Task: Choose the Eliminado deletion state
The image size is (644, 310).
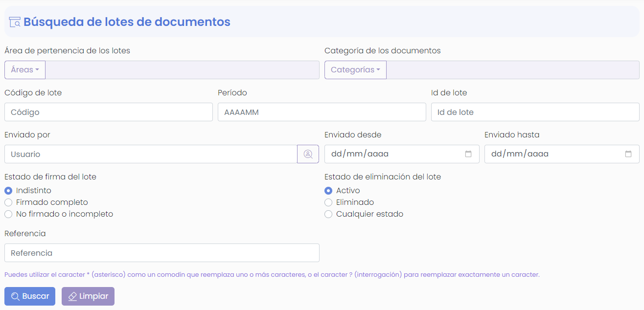Action: pyautogui.click(x=328, y=202)
